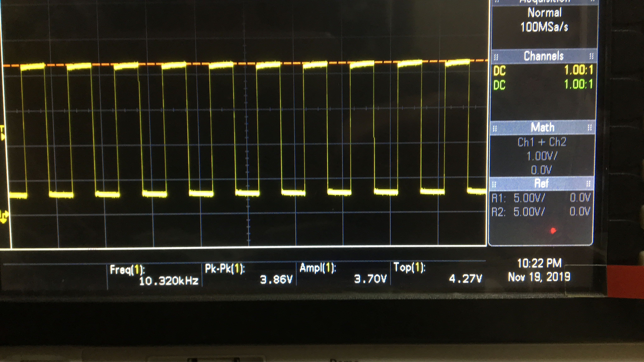Click the Ref panel left grip icon
Viewport: 644px width, 362px height.
(x=494, y=185)
